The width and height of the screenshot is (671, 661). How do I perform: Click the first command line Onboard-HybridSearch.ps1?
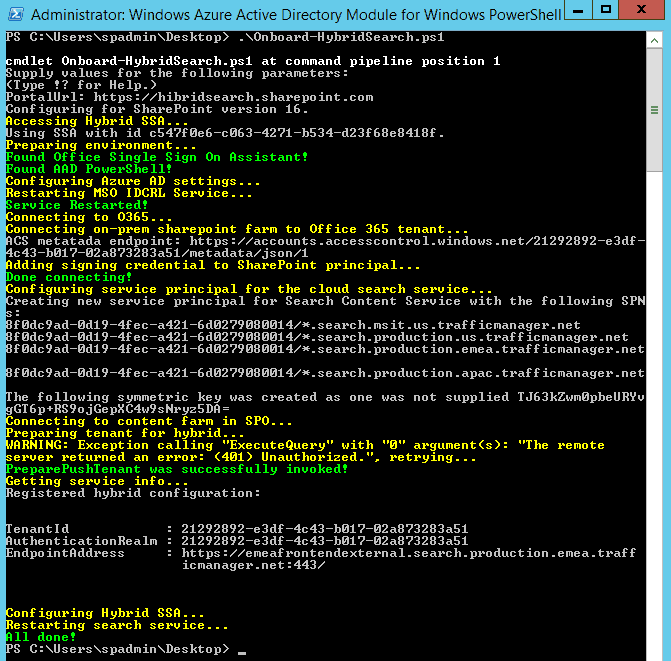[x=225, y=37]
